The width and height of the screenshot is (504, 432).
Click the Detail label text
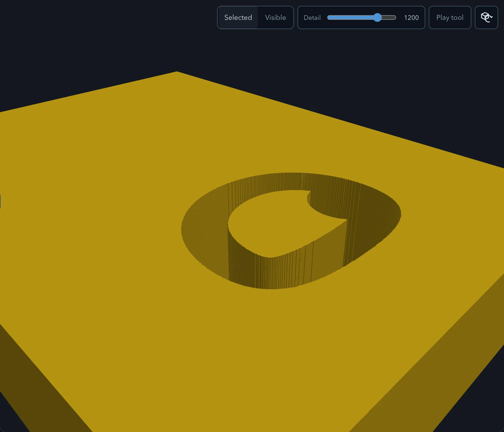312,17
